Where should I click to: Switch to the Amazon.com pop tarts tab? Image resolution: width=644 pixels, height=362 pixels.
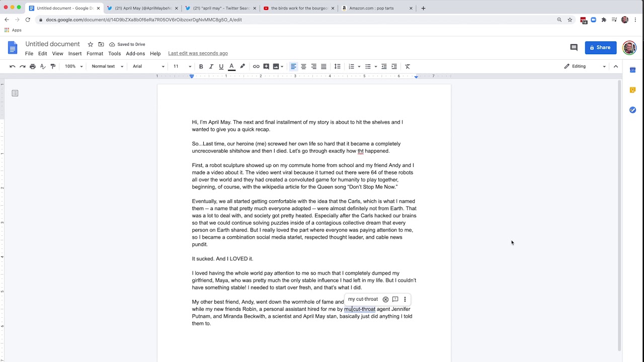(x=376, y=8)
